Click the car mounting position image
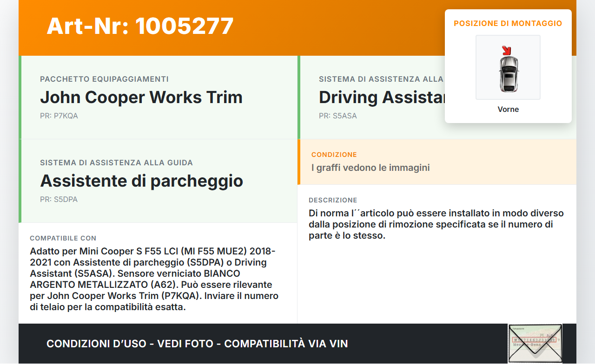The image size is (595, 364). 508,67
